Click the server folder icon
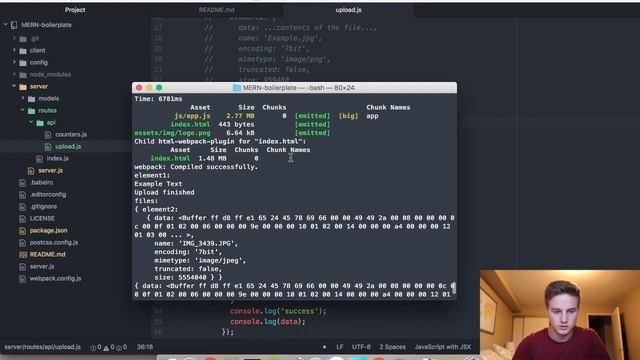Viewport: 640px width, 360px height. [x=23, y=87]
